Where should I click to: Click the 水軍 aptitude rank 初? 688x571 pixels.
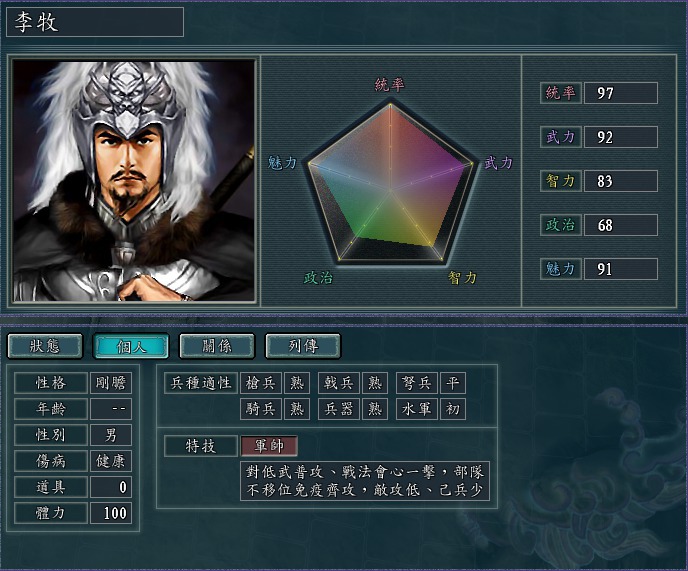pyautogui.click(x=453, y=409)
